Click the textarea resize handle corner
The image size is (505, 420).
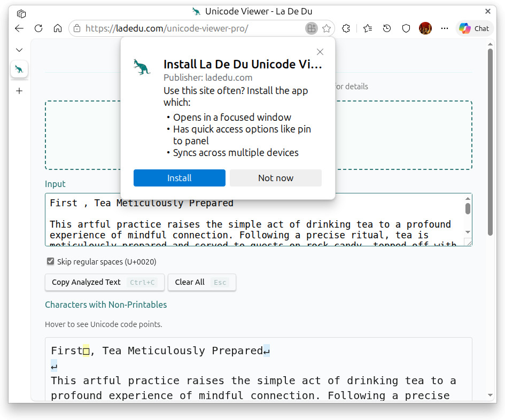(x=469, y=243)
